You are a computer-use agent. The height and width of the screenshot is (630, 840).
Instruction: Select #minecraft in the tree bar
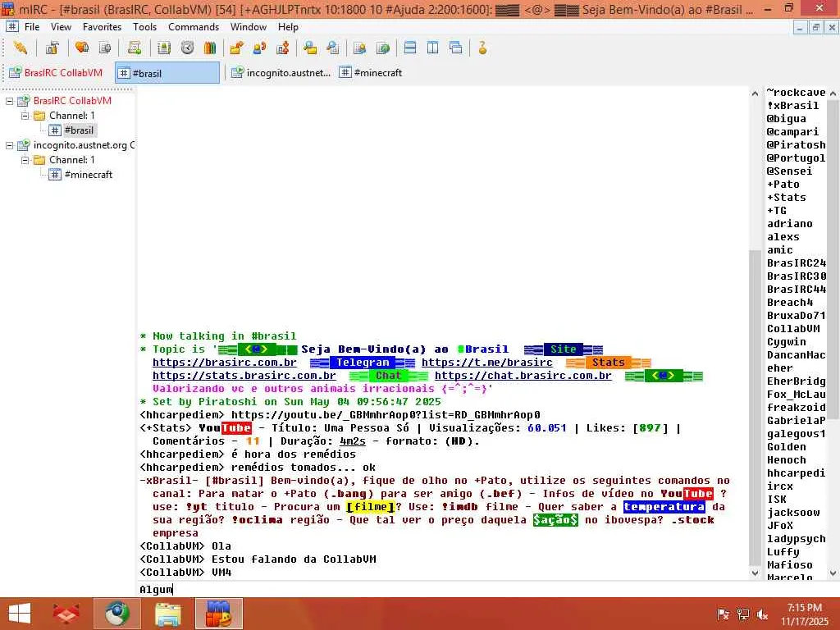(x=88, y=175)
